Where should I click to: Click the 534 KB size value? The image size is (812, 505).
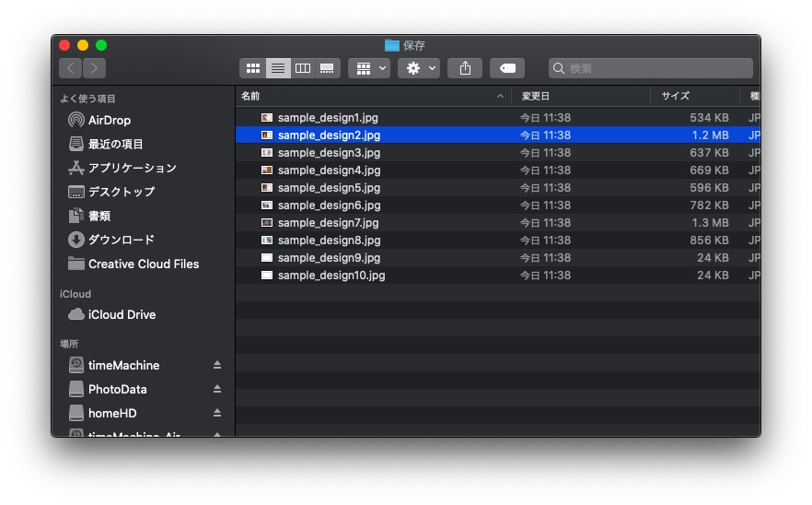709,118
